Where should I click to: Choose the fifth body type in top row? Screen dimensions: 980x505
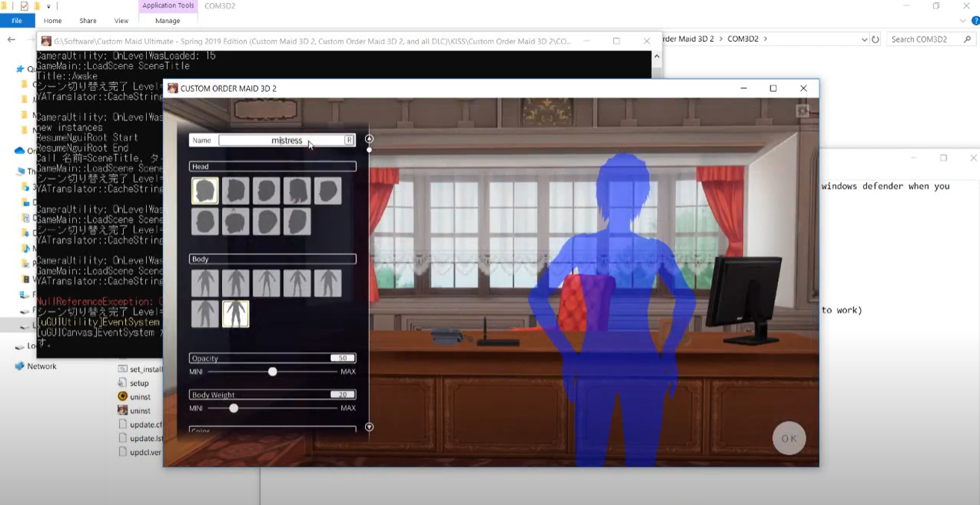(327, 283)
